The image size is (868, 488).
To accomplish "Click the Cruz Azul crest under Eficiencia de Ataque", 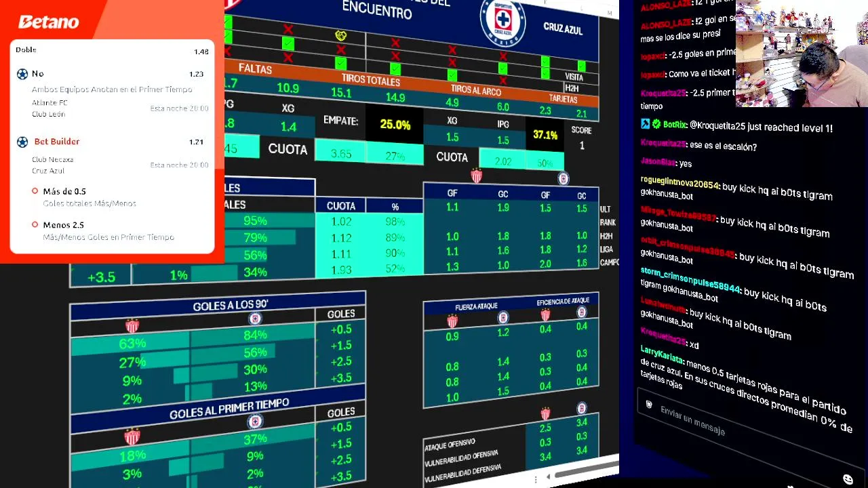I will [582, 312].
